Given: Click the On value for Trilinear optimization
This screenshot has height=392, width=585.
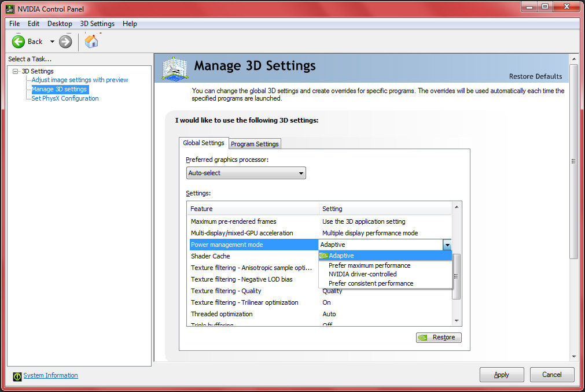Looking at the screenshot, I should coord(326,302).
